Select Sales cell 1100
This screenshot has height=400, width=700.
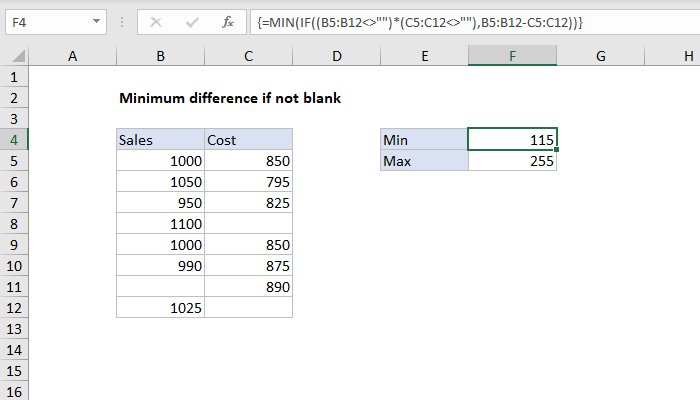pyautogui.click(x=160, y=224)
